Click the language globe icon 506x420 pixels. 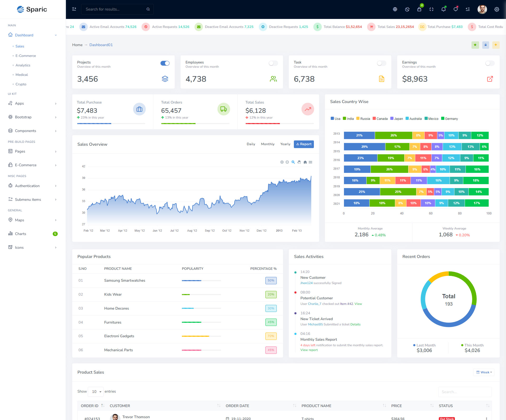click(395, 9)
